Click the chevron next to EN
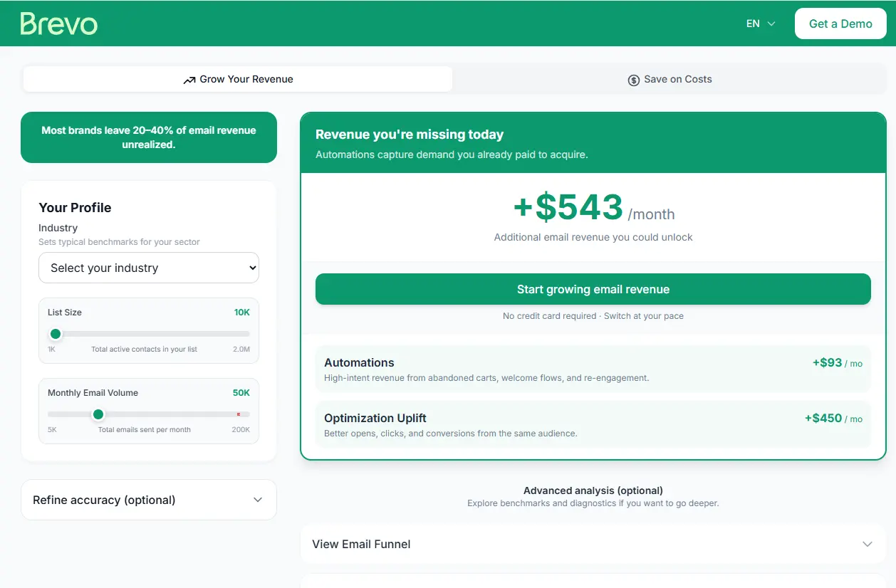 pos(772,23)
